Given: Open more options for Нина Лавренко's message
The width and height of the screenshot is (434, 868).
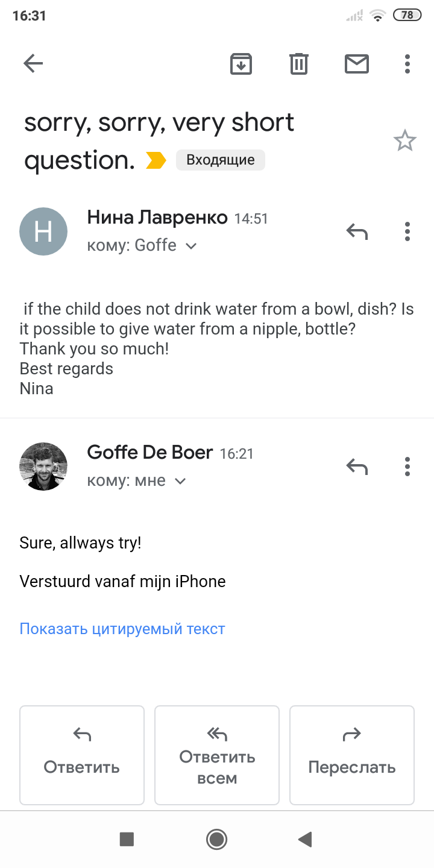Looking at the screenshot, I should 407,231.
